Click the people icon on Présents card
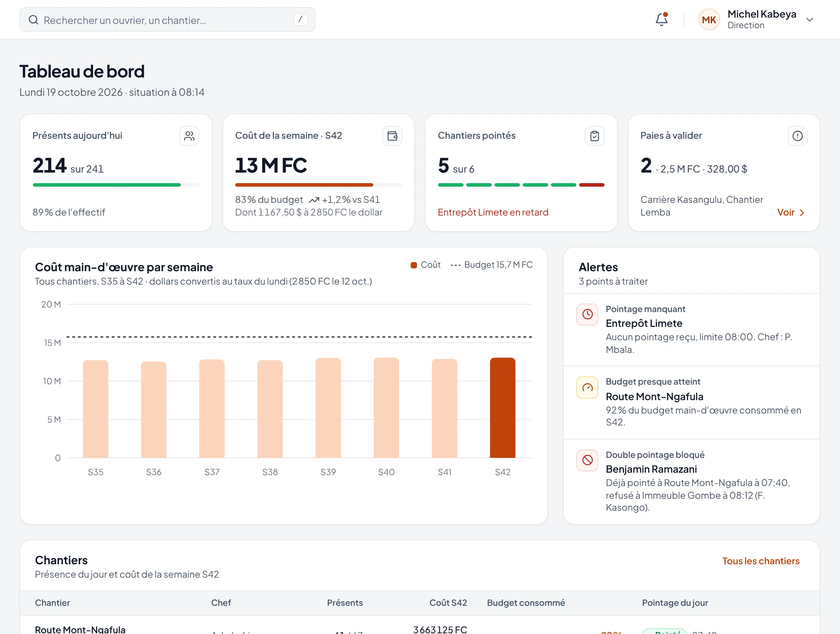This screenshot has width=840, height=634. tap(189, 136)
